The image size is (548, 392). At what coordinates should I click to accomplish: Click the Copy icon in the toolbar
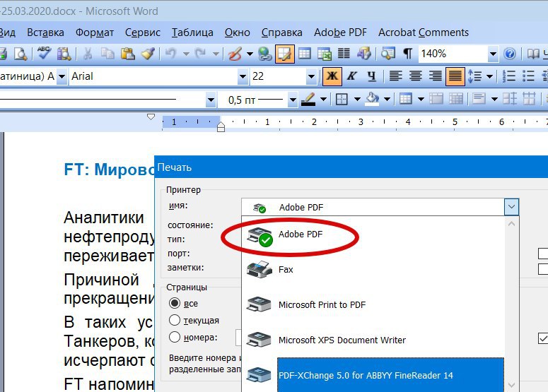pyautogui.click(x=107, y=54)
